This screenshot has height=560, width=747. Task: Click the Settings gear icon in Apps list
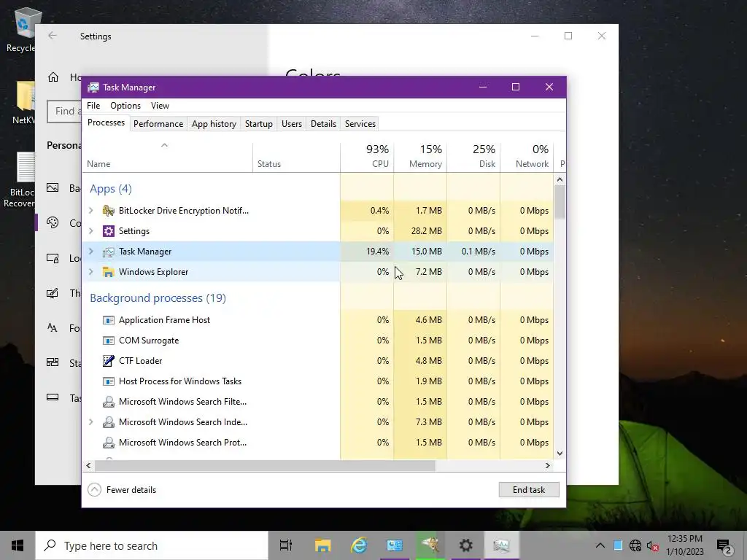coord(109,231)
